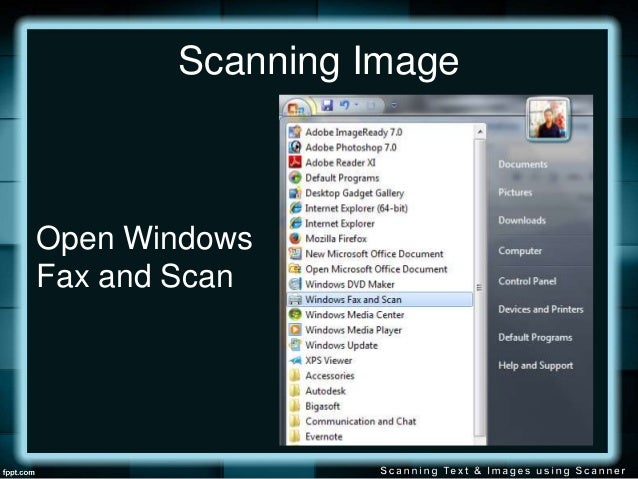Select Adobe Reader XI entry text
Viewport: 638px width, 479px height.
pyautogui.click(x=340, y=162)
